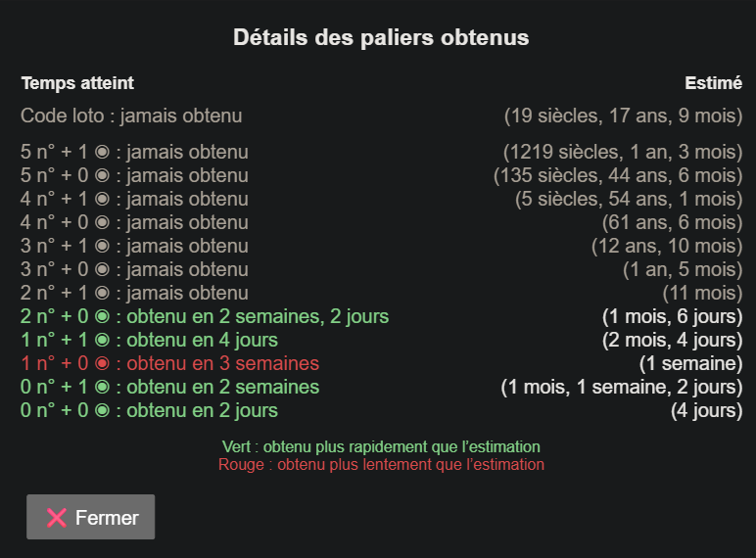
Task: Click the red X icon on Fermer
Action: pos(57,518)
